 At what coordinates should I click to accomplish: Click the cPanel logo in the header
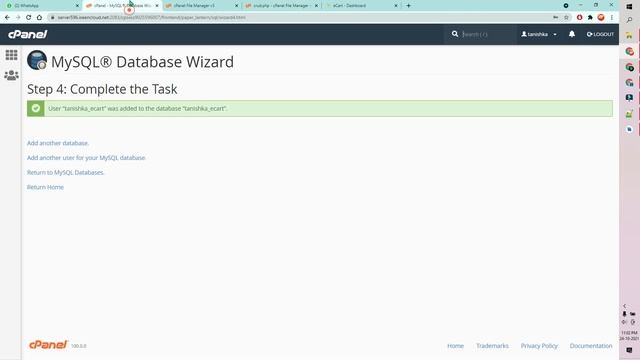click(x=28, y=34)
